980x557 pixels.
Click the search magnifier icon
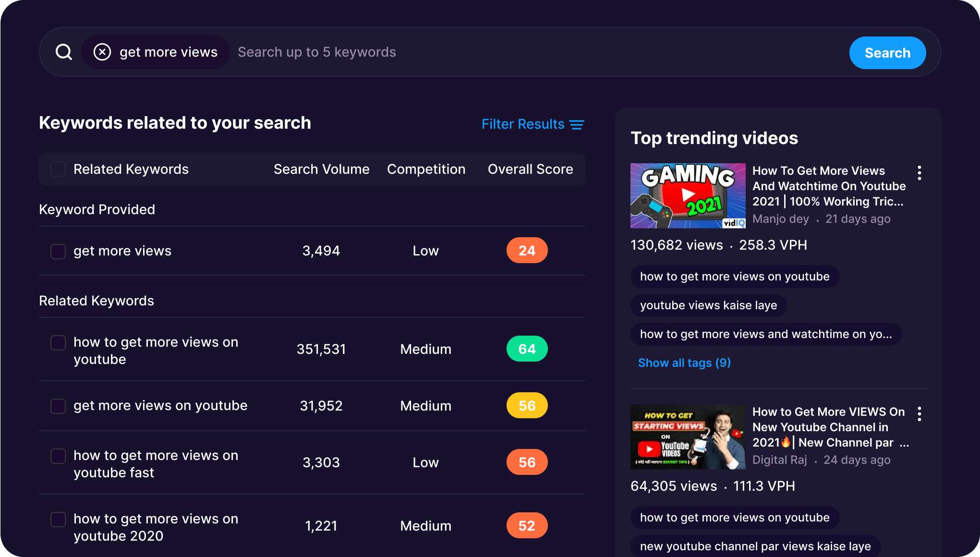(64, 52)
